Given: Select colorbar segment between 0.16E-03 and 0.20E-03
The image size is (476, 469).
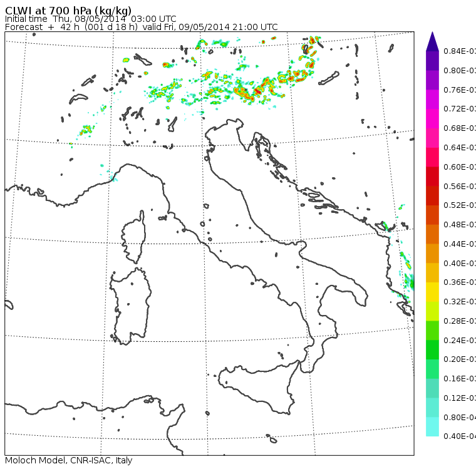Looking at the screenshot, I should point(432,369).
